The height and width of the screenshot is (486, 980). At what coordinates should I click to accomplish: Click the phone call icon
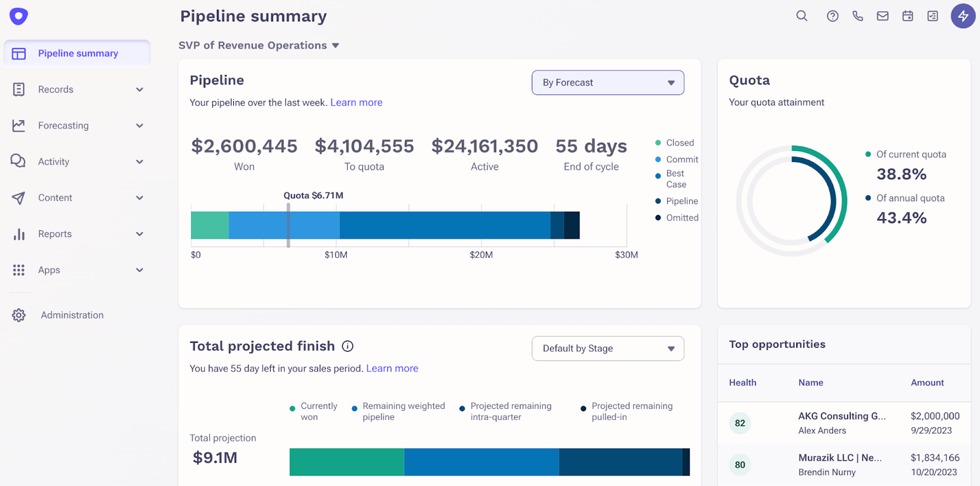click(x=858, y=17)
